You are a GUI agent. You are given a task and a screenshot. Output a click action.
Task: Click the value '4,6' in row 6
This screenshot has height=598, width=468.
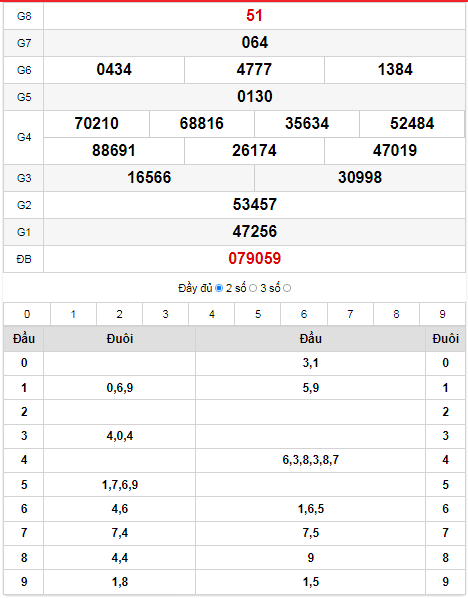pos(120,509)
